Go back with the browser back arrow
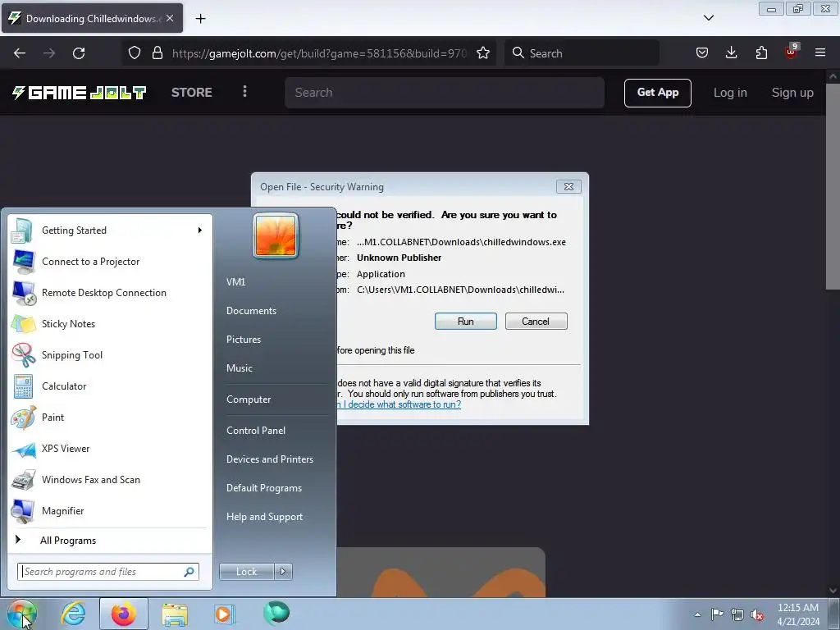 20,53
